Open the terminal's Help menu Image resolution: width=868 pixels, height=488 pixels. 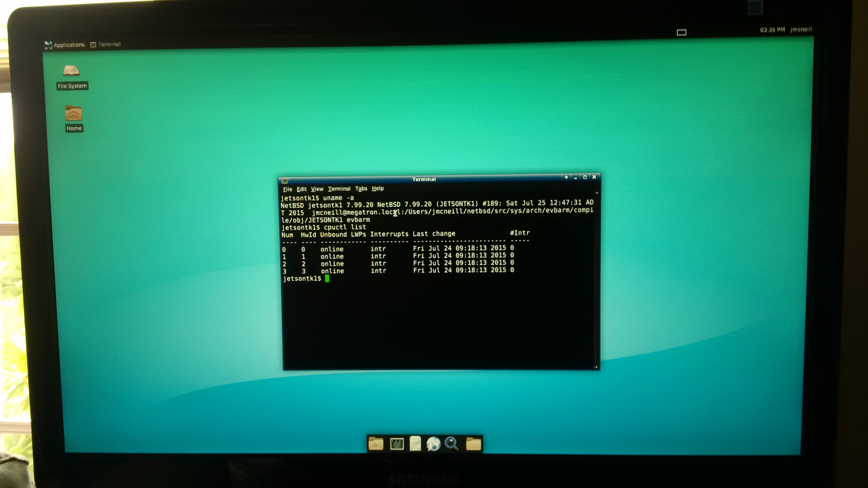pyautogui.click(x=377, y=189)
